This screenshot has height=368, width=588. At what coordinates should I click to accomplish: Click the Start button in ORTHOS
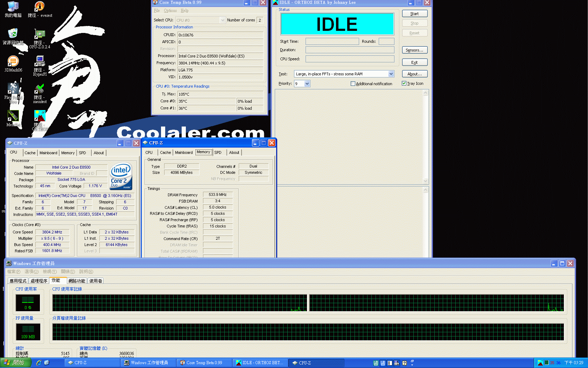point(415,14)
